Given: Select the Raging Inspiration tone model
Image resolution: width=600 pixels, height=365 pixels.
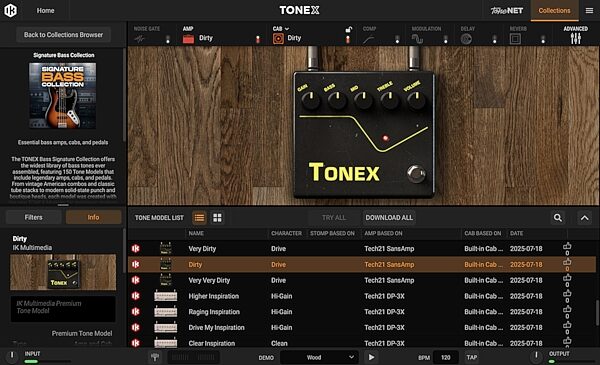Looking at the screenshot, I should pos(362,311).
